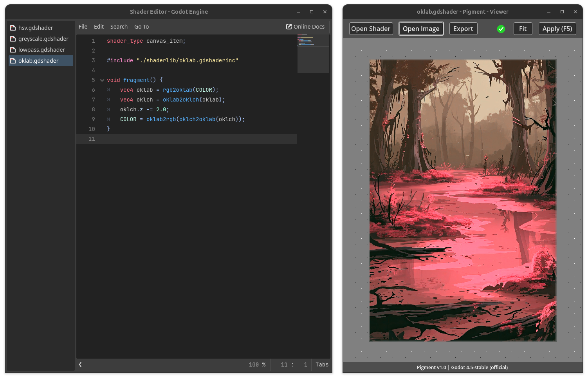Open the Go To menu
The height and width of the screenshot is (379, 588).
point(141,27)
